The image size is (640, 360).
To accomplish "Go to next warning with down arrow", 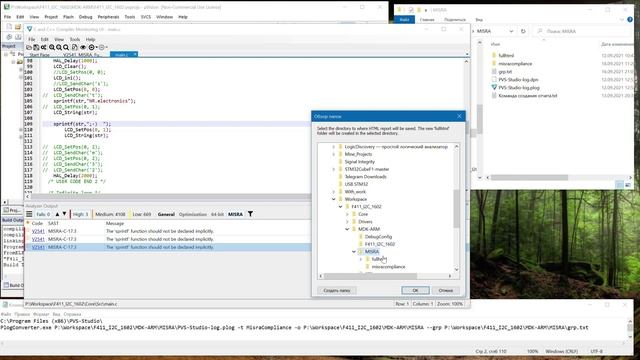I will pyautogui.click(x=64, y=214).
